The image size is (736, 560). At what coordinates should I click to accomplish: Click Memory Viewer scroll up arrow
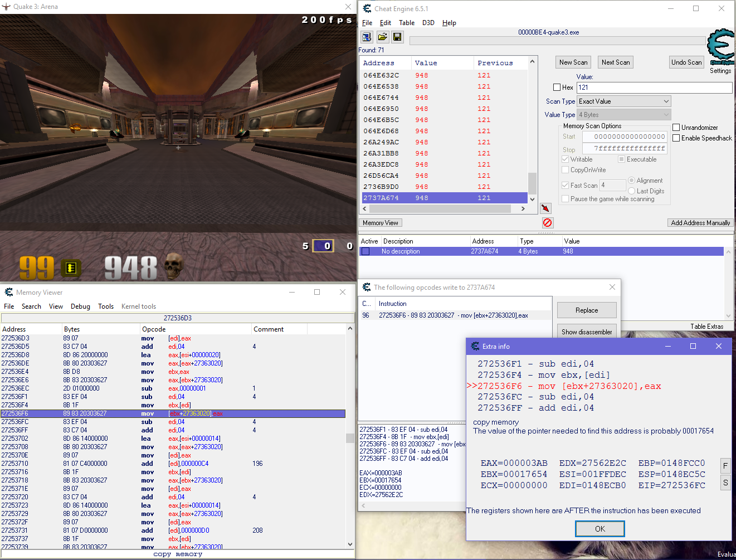[x=350, y=329]
